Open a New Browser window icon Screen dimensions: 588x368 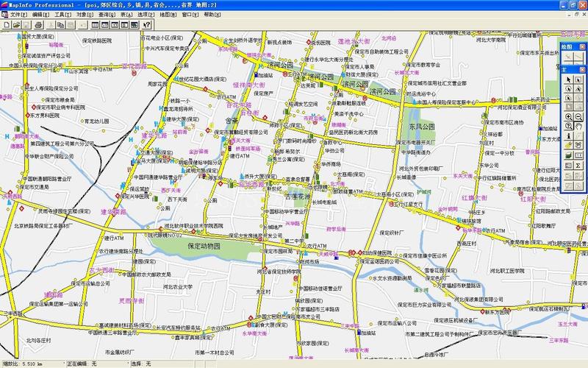(x=96, y=25)
